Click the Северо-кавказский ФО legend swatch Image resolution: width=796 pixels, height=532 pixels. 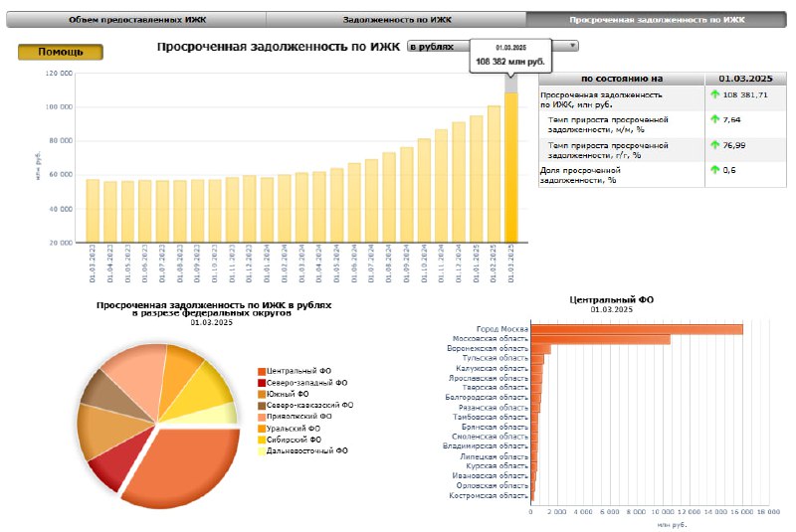click(x=262, y=405)
